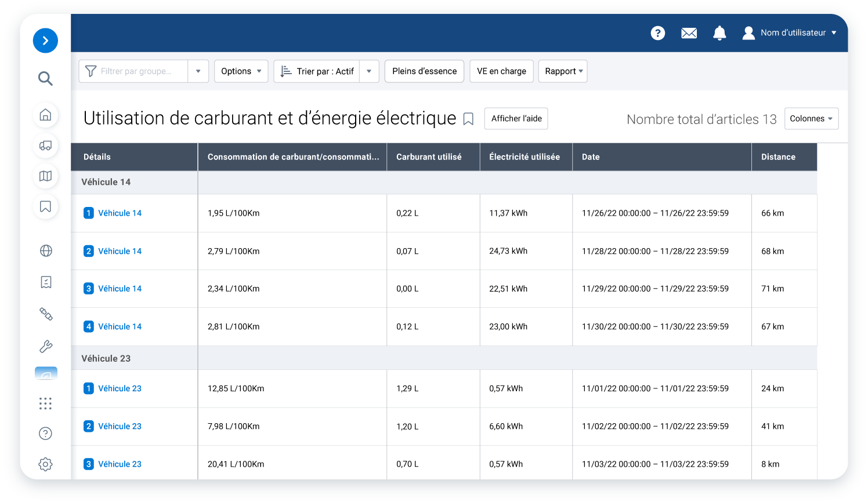Click the Afficher l'aide button
868x502 pixels.
click(516, 118)
